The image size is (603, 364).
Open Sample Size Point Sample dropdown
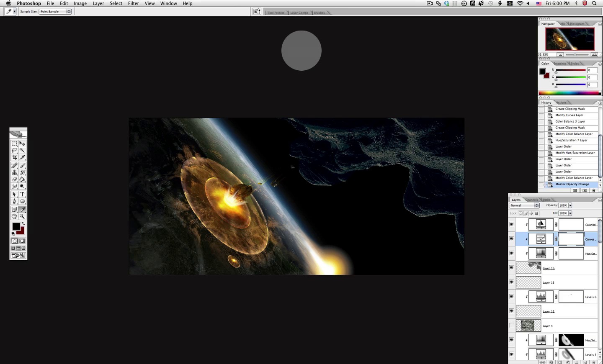pyautogui.click(x=56, y=11)
